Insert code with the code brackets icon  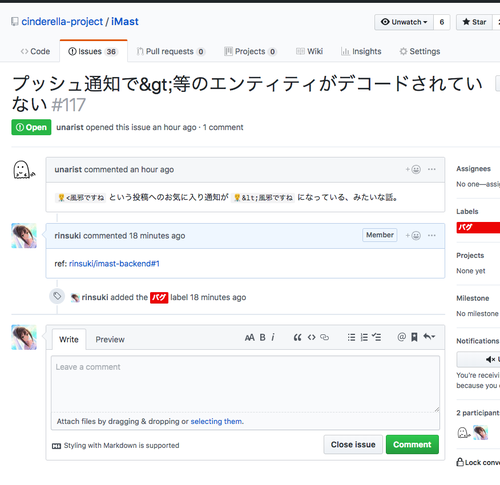(x=311, y=337)
